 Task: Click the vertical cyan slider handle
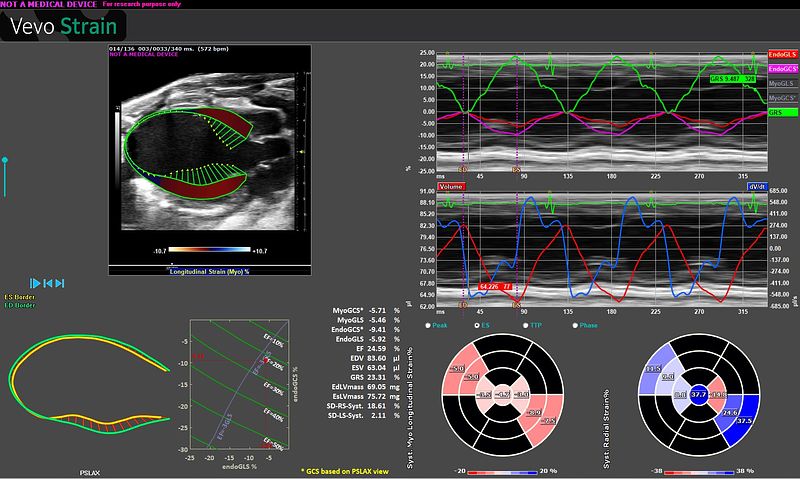click(x=5, y=159)
